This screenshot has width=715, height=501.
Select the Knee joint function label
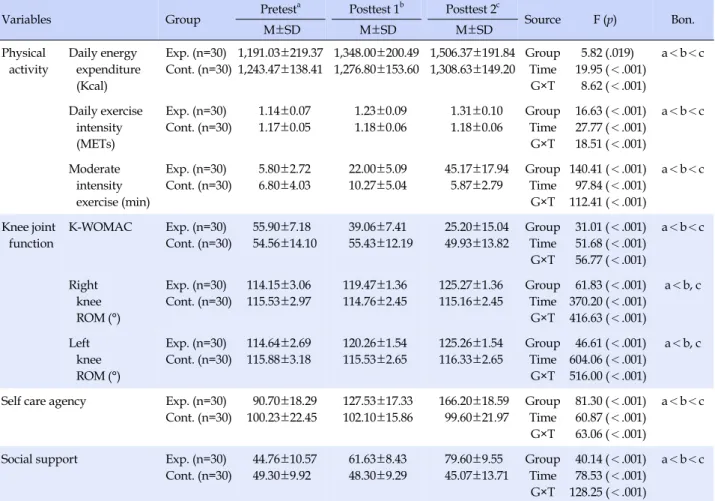28,235
